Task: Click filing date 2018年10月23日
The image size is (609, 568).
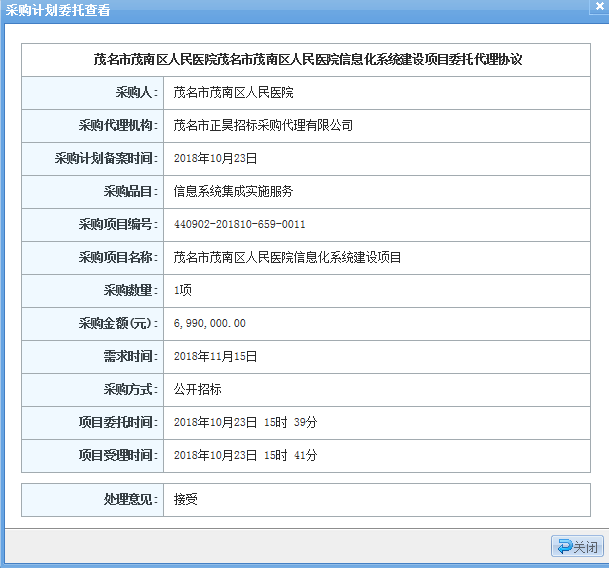Action: tap(216, 159)
